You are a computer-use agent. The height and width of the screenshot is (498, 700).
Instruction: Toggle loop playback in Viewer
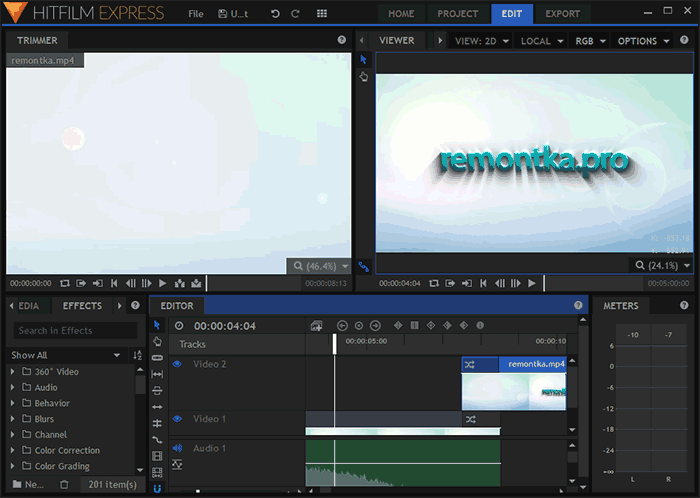tap(434, 283)
